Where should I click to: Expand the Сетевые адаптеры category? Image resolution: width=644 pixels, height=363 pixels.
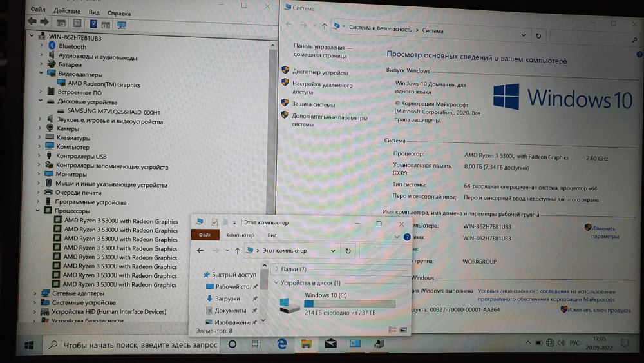(35, 293)
